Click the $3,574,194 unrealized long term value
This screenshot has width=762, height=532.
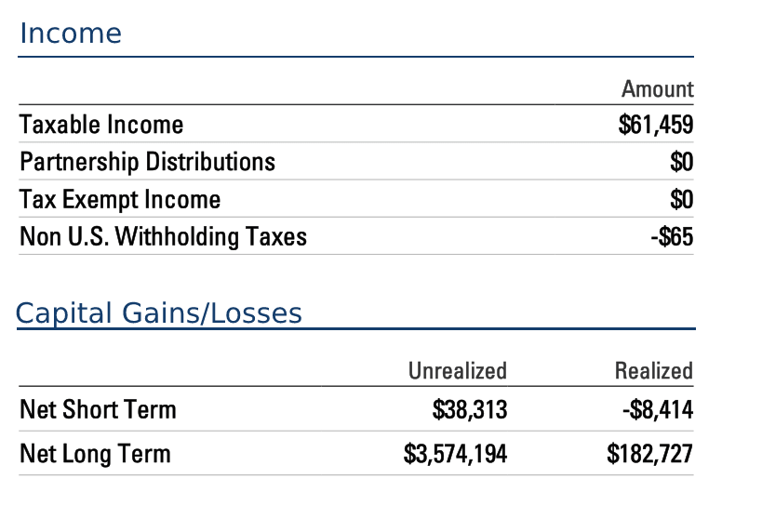click(x=455, y=454)
